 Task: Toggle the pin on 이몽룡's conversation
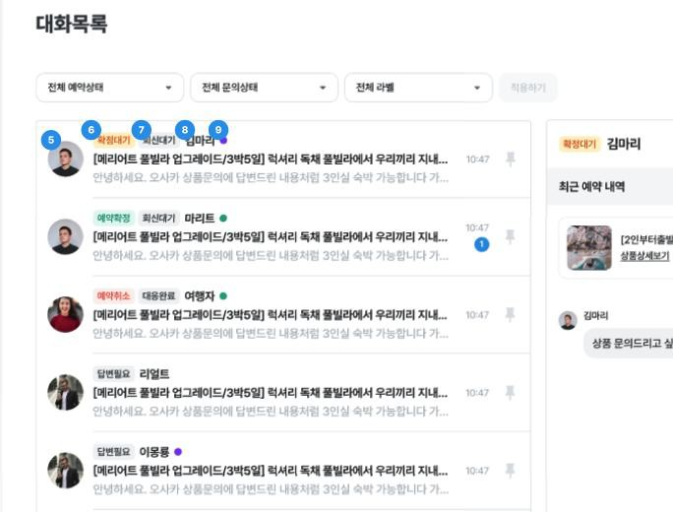tap(510, 470)
